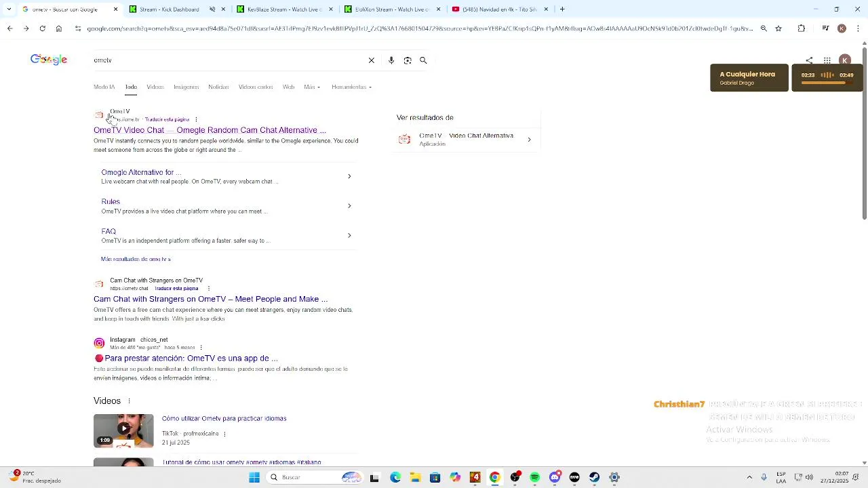
Task: Open the Más dropdown
Action: (312, 87)
